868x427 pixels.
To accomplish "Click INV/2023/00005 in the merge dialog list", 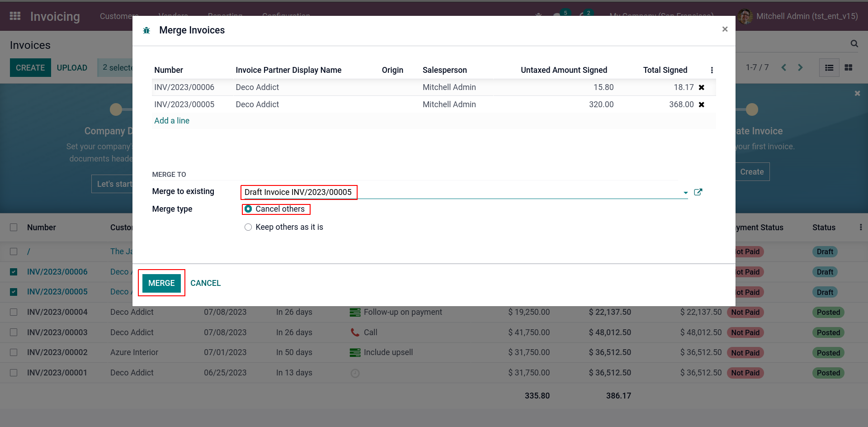I will (184, 104).
